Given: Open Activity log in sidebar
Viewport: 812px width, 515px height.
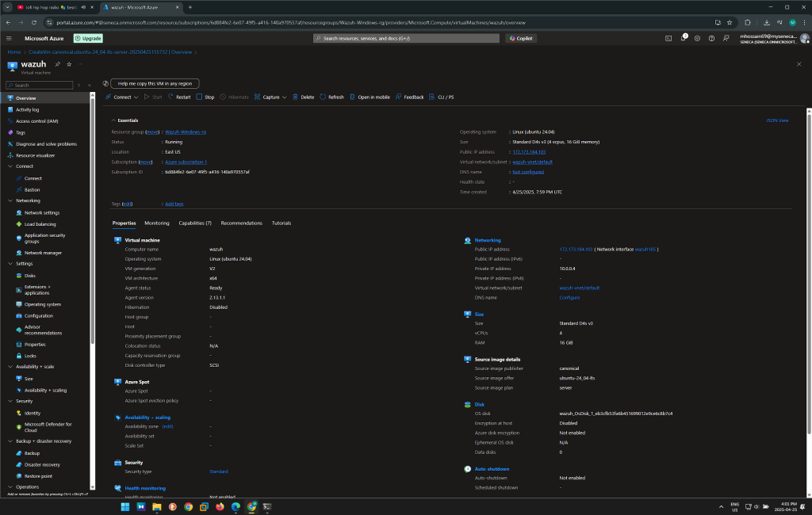Looking at the screenshot, I should 27,109.
